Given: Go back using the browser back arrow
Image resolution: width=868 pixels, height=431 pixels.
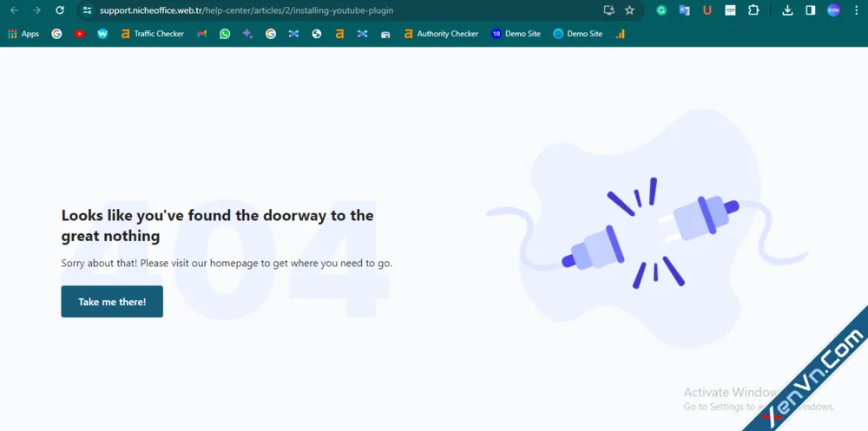Looking at the screenshot, I should (x=14, y=10).
